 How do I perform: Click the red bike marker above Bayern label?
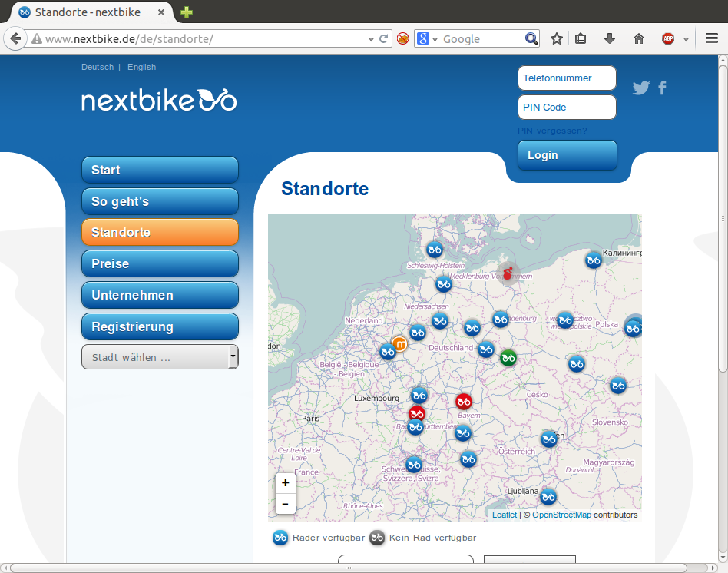(x=463, y=402)
